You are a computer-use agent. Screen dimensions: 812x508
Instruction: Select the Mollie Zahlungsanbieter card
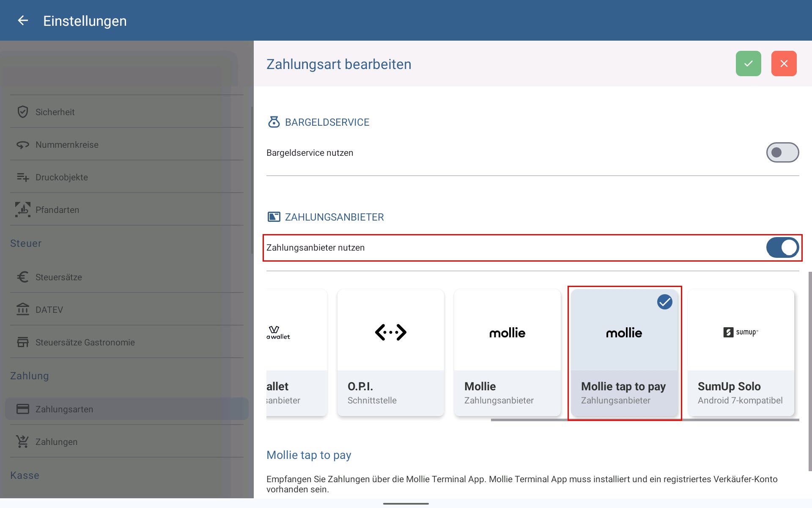(x=507, y=352)
